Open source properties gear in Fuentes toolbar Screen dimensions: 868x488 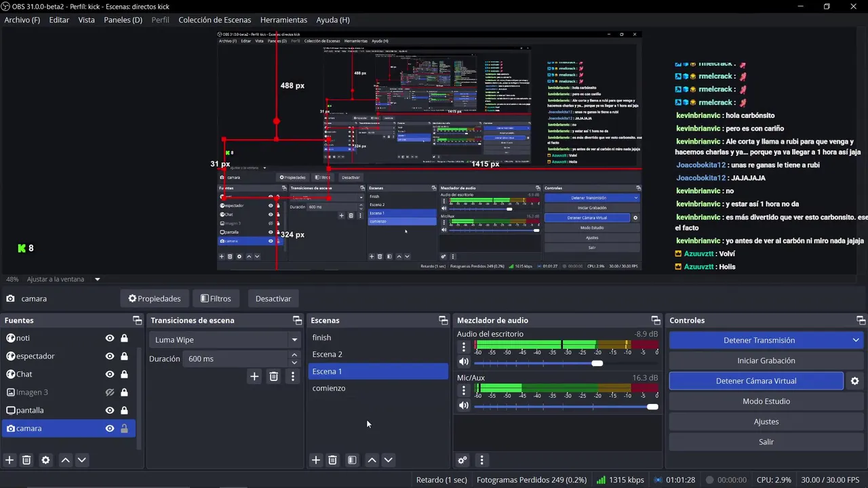click(45, 460)
